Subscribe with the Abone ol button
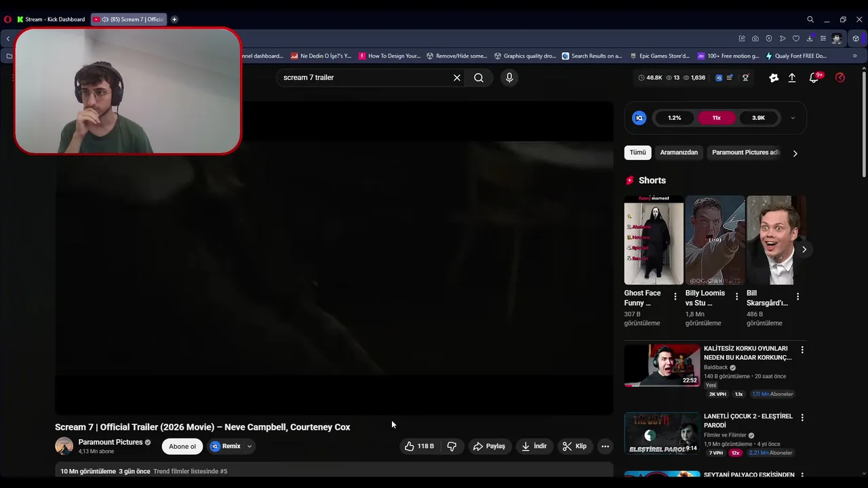Viewport: 868px width, 488px height. click(182, 446)
